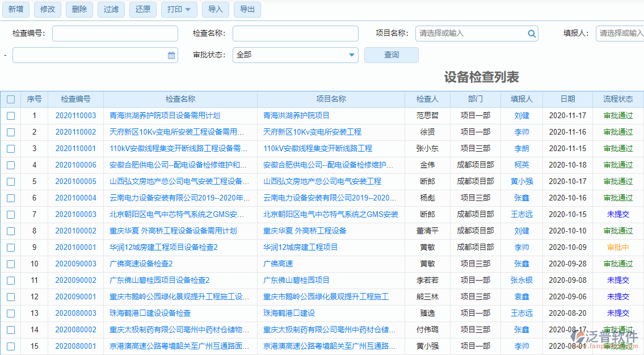644x355 pixels.
Task: Select the checkbox beside 广佛高速 row
Action: click(x=10, y=264)
